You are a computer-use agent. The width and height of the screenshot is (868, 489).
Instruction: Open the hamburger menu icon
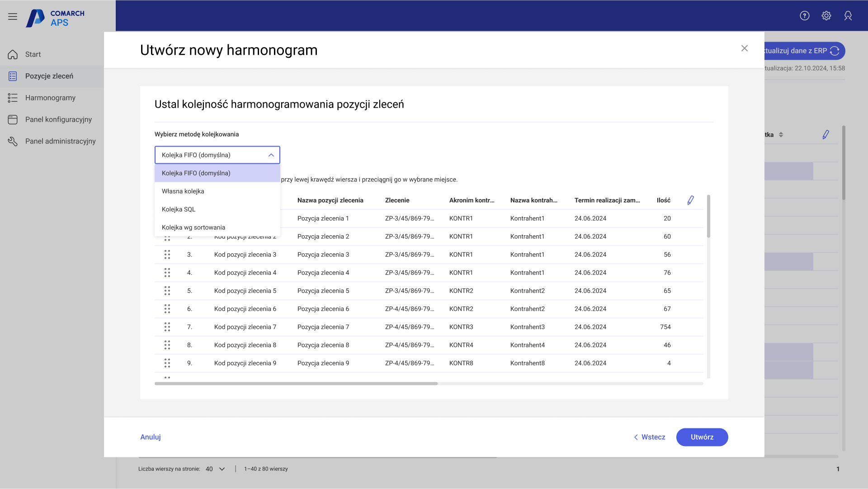13,17
